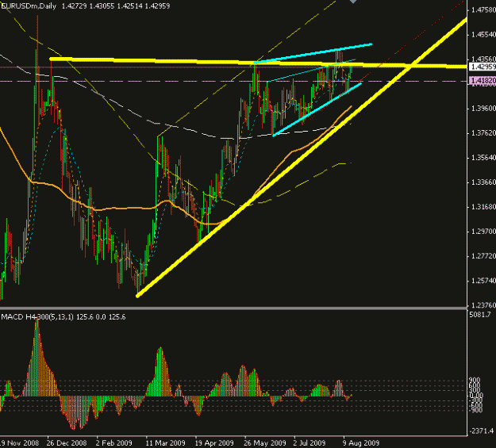Click the 1.37620 price axis label
Screen dimensions: 496x448
pyautogui.click(x=483, y=133)
